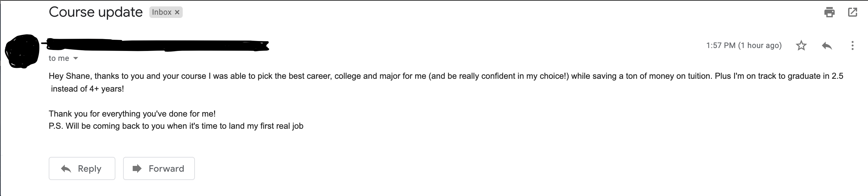Viewport: 868px width, 196px height.
Task: Click the curved arrow icon inside Reply button
Action: click(x=66, y=168)
